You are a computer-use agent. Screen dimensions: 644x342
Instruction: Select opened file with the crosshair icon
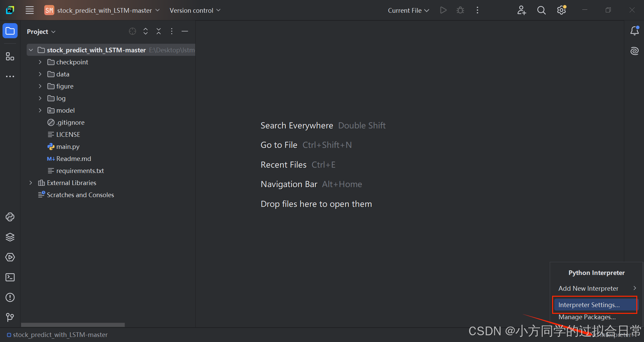[x=132, y=31]
